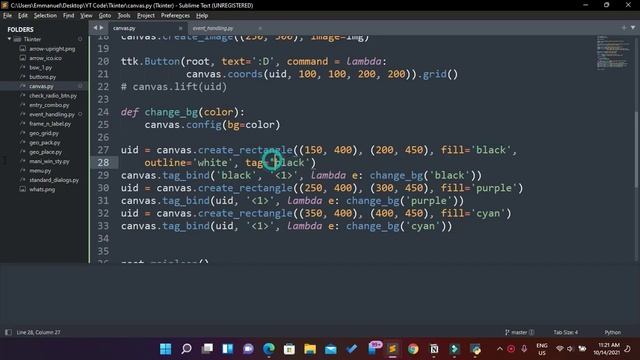Open Notion from the taskbar

click(x=434, y=349)
